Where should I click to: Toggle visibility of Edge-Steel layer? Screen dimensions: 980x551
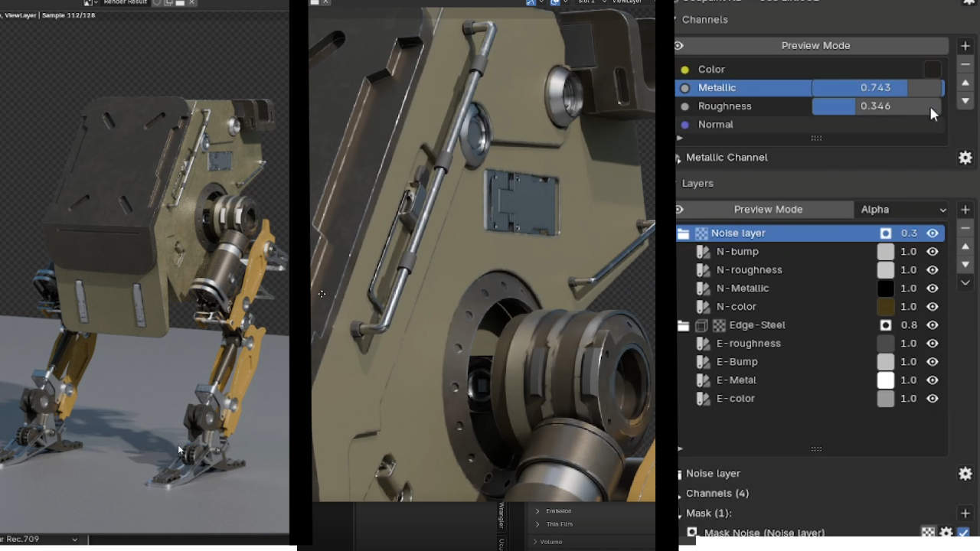point(933,325)
